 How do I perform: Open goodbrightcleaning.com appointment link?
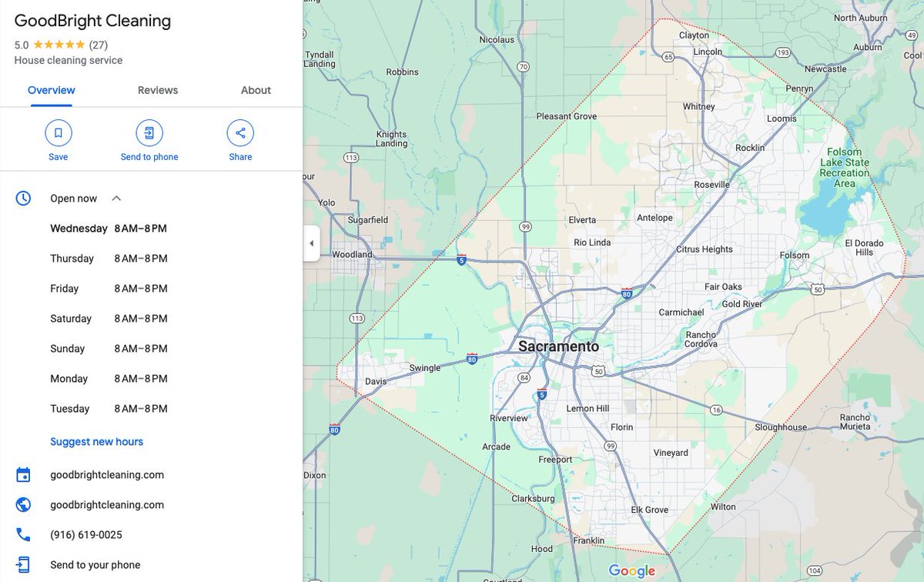pyautogui.click(x=107, y=475)
